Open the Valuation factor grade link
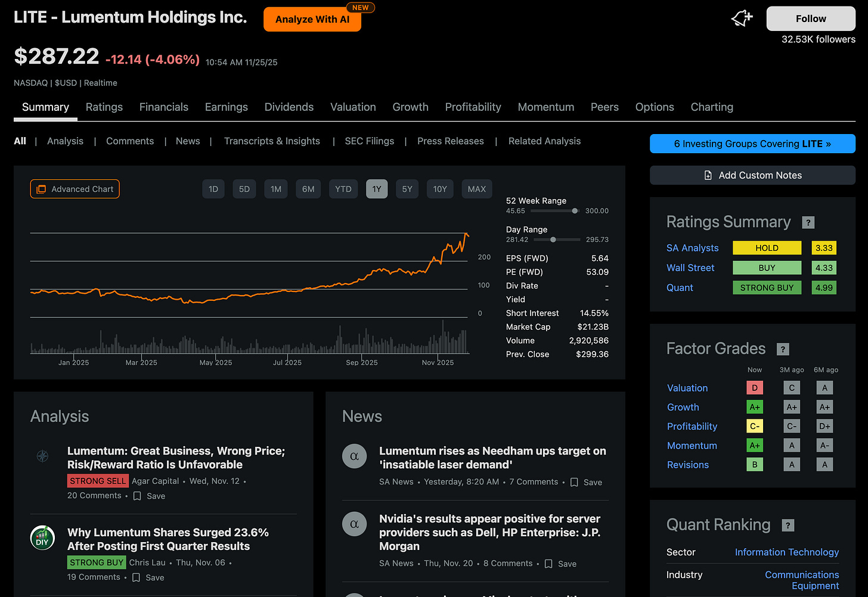 click(687, 388)
